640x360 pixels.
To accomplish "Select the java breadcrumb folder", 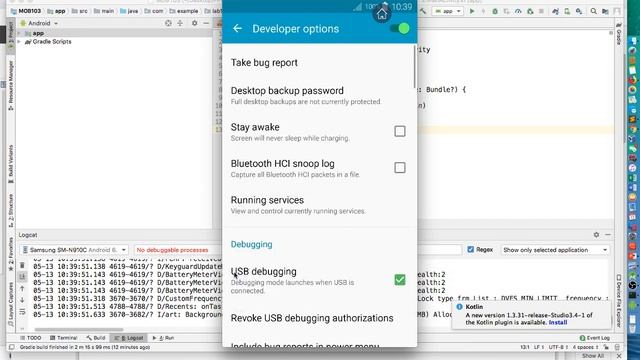I will (129, 11).
